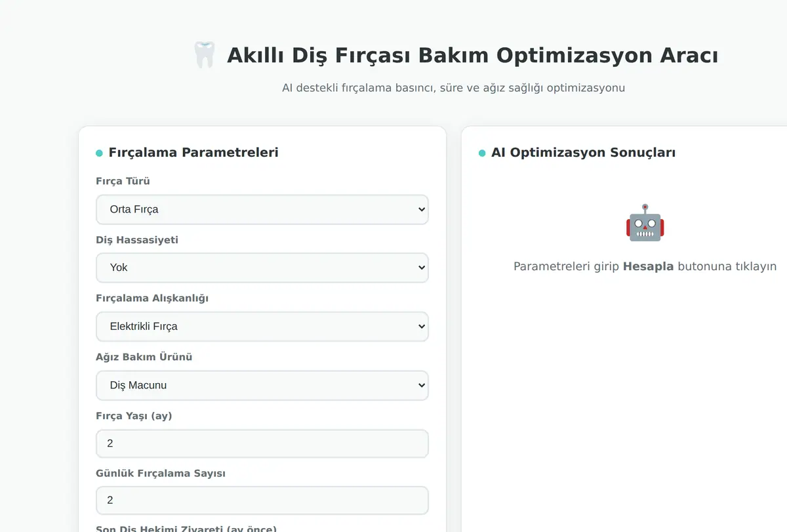Click teal dot beside AI Optimizasyon Sonuçları

point(482,153)
